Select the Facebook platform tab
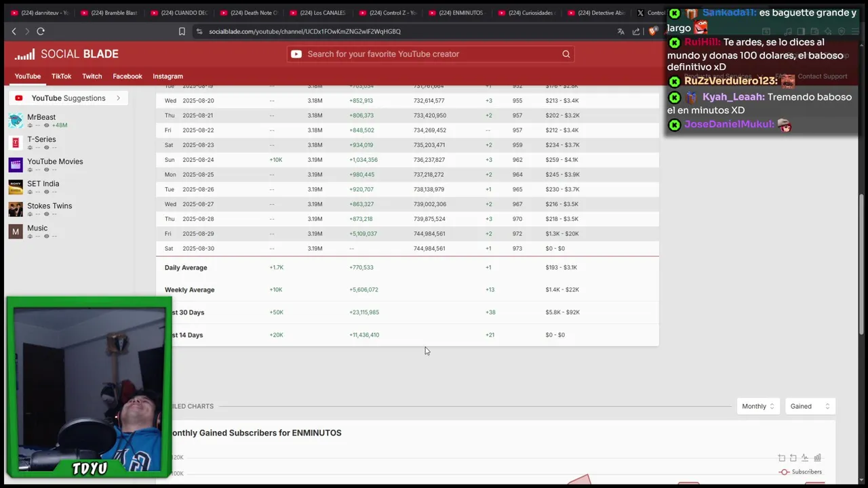 coord(127,77)
